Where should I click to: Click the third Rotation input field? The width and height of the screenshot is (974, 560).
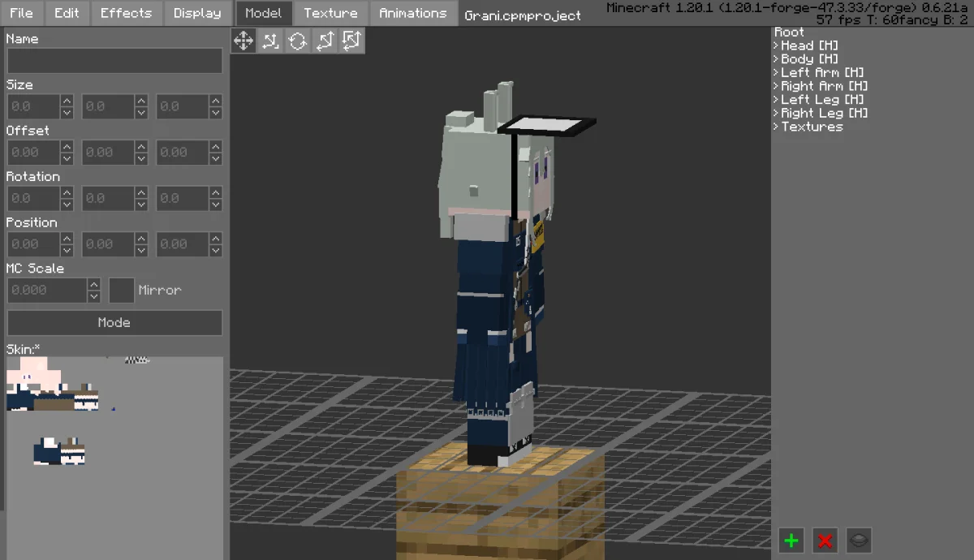point(181,199)
